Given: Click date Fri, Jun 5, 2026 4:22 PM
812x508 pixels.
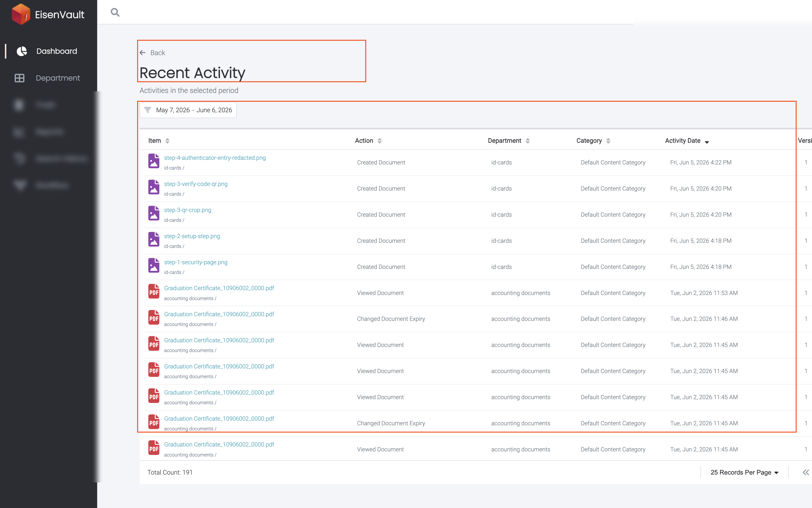Looking at the screenshot, I should click(x=701, y=163).
